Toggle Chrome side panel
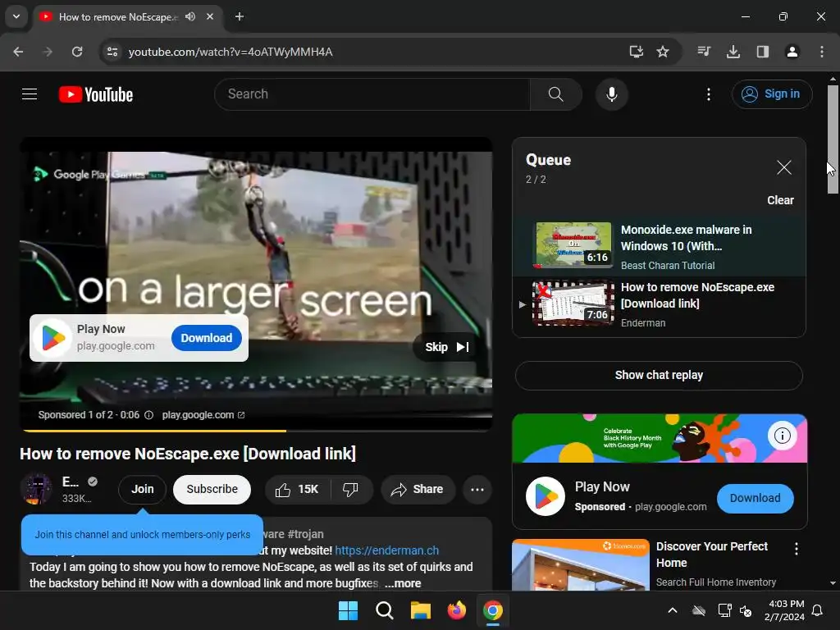This screenshot has height=630, width=840. [x=763, y=52]
